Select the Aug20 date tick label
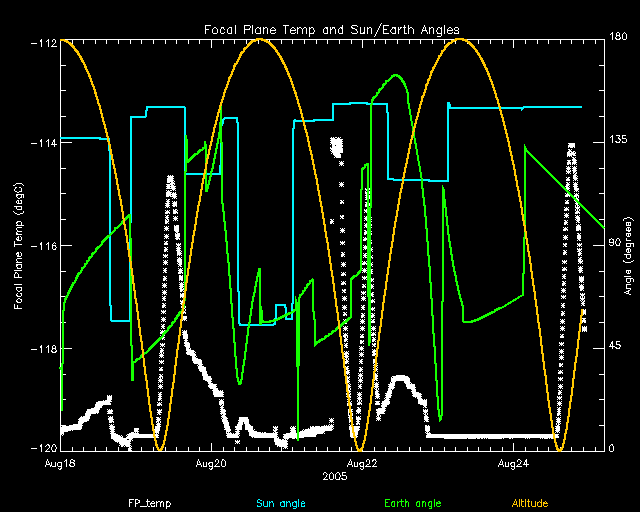This screenshot has width=640, height=512. pyautogui.click(x=211, y=463)
